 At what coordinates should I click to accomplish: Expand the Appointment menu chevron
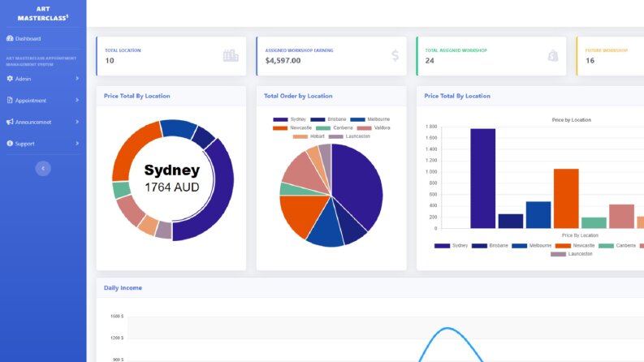77,100
